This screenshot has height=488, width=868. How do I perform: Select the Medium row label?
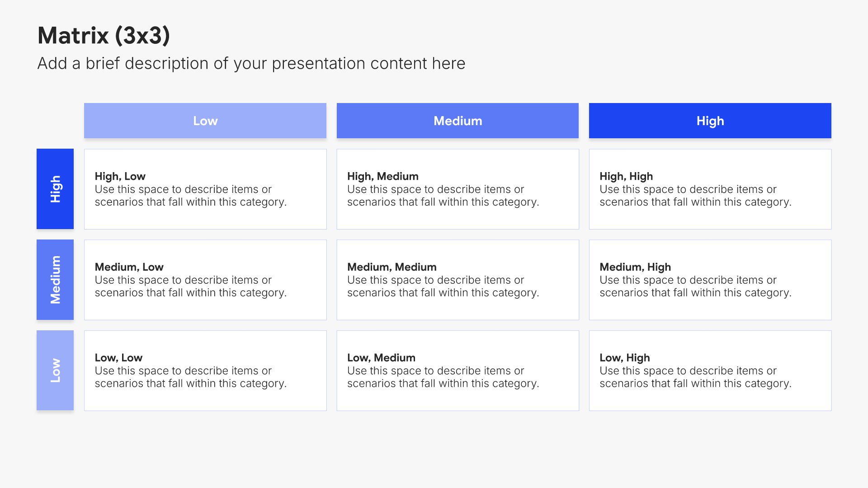(x=55, y=280)
